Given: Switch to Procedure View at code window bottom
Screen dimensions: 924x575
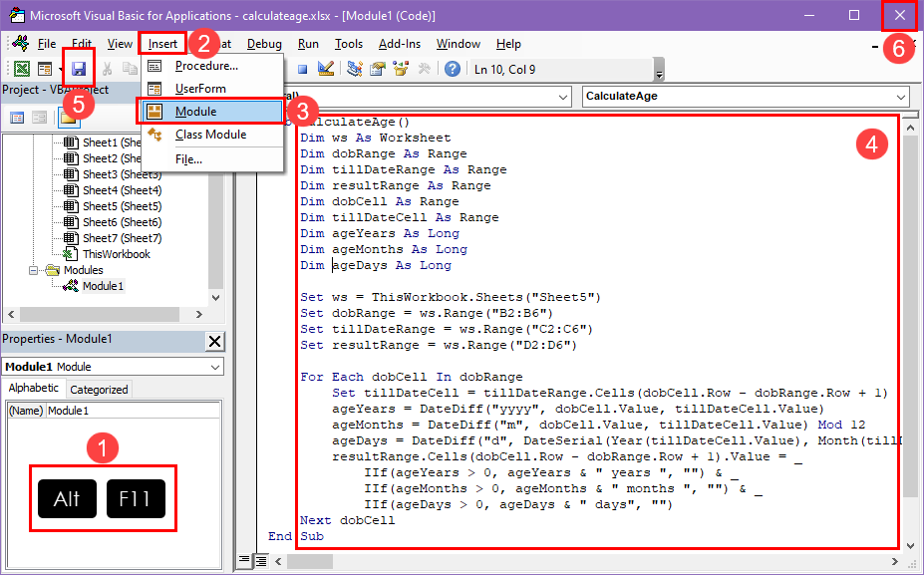Looking at the screenshot, I should click(x=244, y=561).
